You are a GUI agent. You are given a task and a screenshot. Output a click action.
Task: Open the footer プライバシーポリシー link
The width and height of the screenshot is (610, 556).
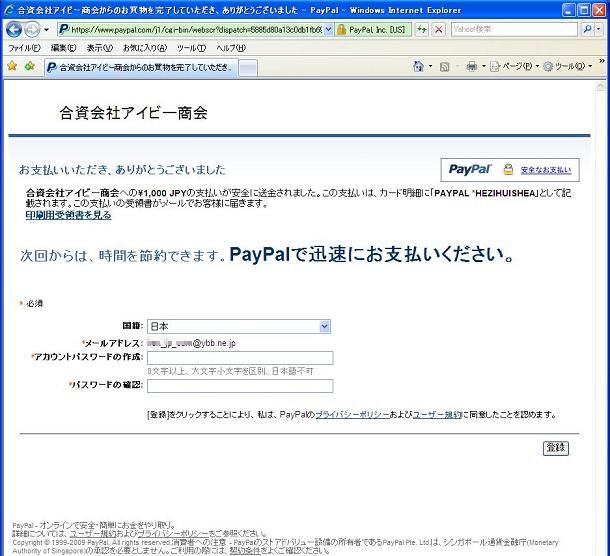coord(173,534)
